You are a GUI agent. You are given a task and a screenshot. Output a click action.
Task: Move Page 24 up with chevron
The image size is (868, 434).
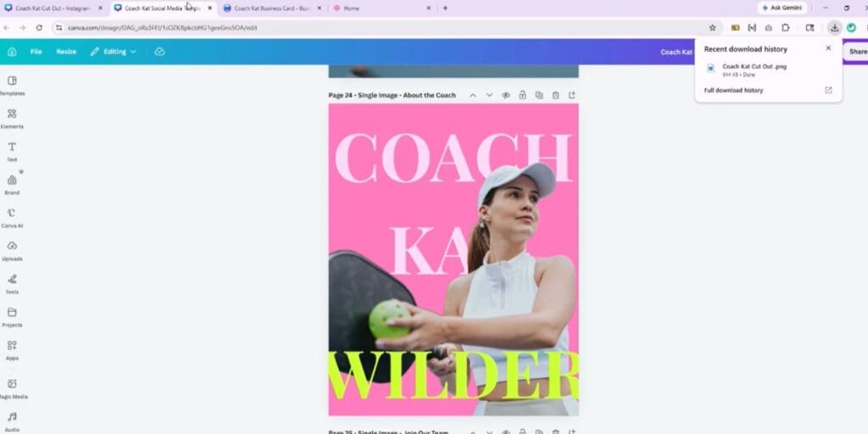coord(473,95)
